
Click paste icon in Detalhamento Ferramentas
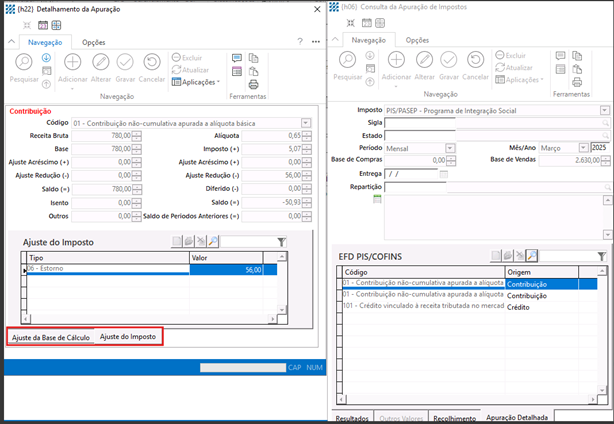[253, 71]
